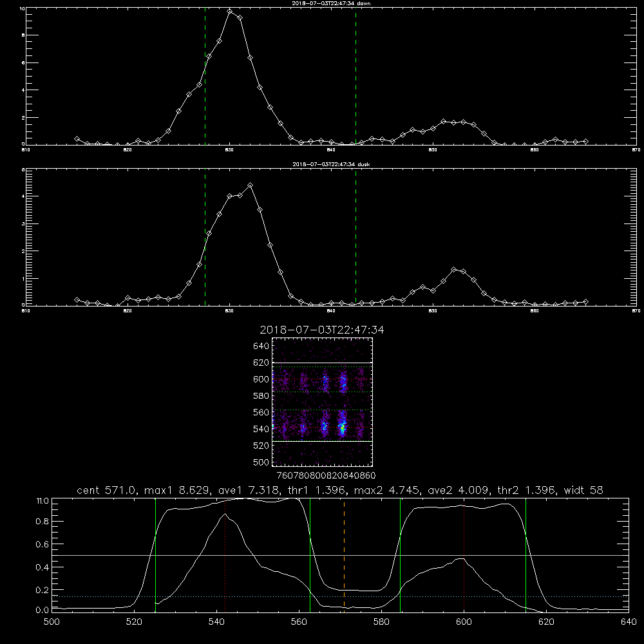644x644 pixels.
Task: Click the orange dashed center line at 571
Action: pos(344,554)
